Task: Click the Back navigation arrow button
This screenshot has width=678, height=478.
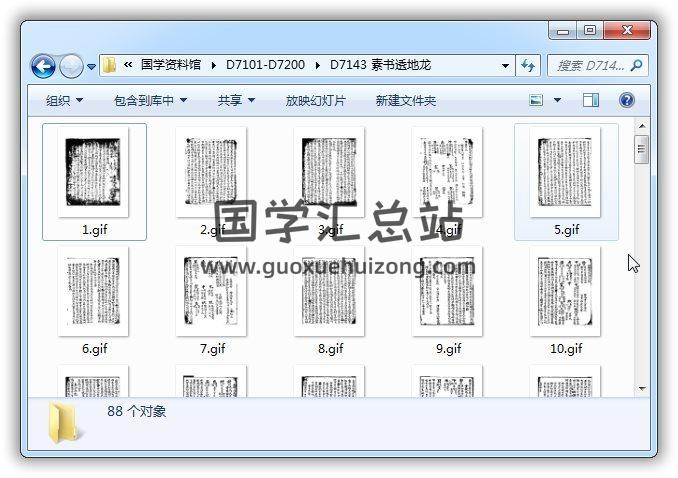Action: pos(43,67)
